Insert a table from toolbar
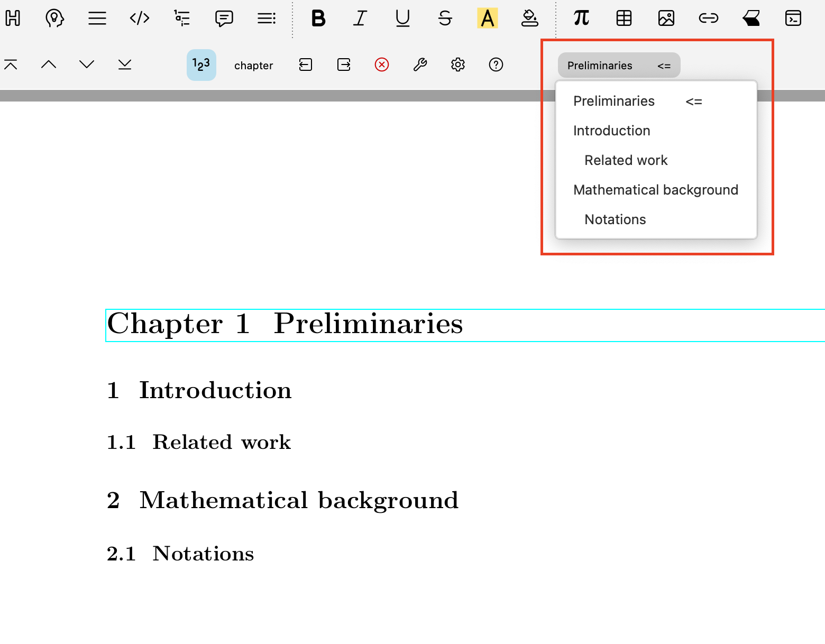The image size is (825, 644). click(x=624, y=19)
